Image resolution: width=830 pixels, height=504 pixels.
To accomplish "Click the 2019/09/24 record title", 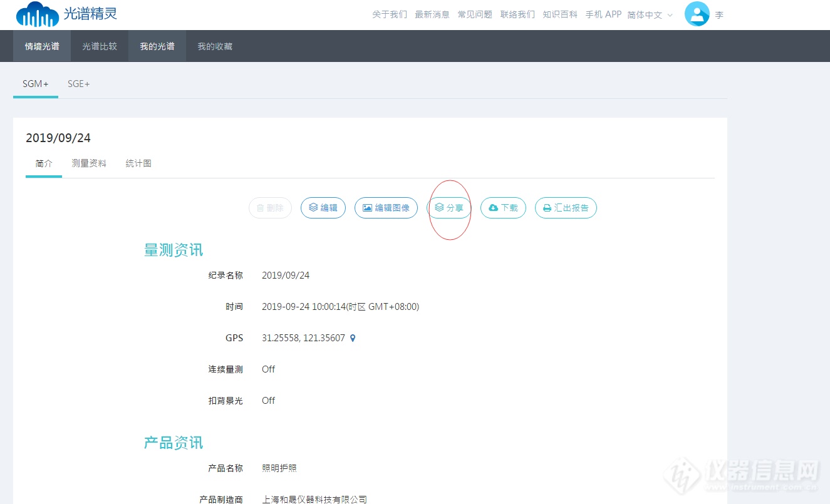I will tap(58, 138).
